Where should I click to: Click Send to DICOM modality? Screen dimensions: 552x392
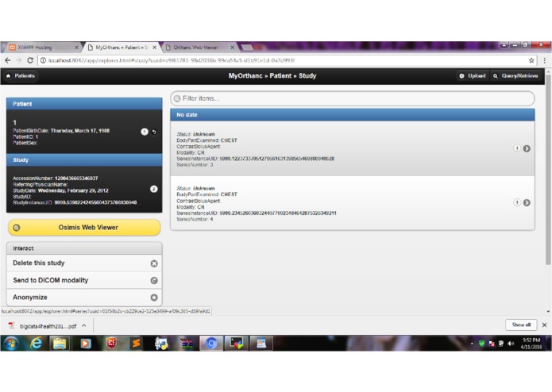point(84,281)
